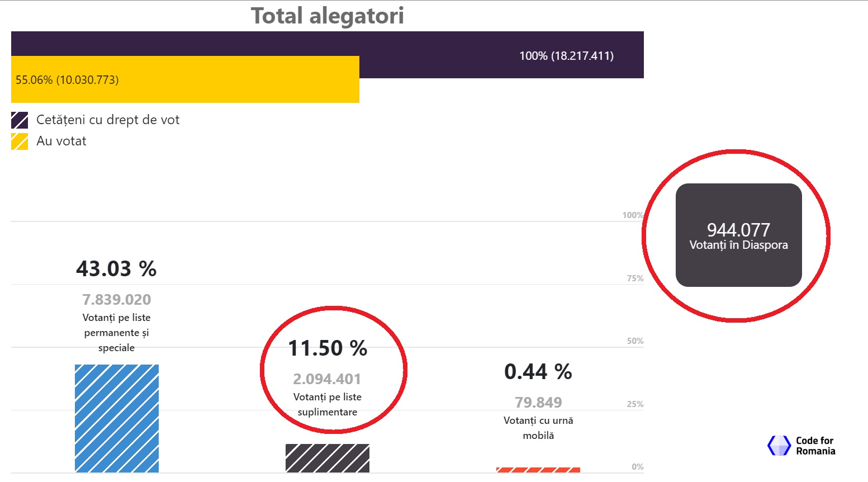Click the Total alegatori heading
This screenshot has height=482, width=868.
328,16
